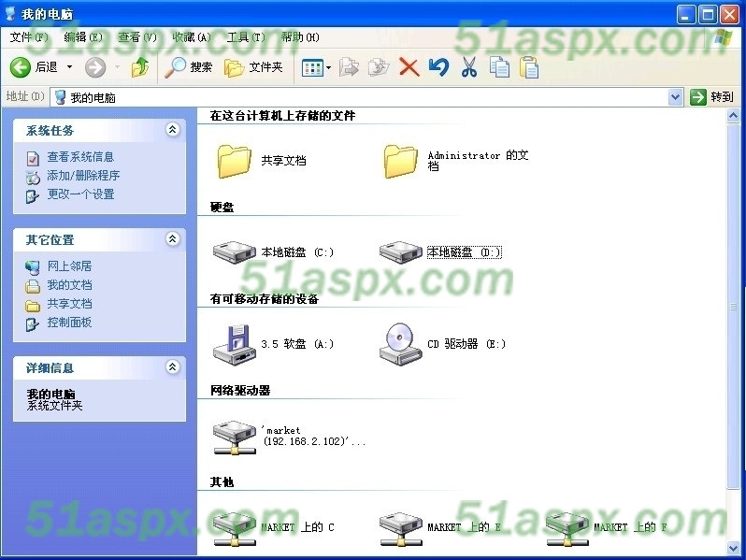Click the Copy To folder icon

pos(379,67)
